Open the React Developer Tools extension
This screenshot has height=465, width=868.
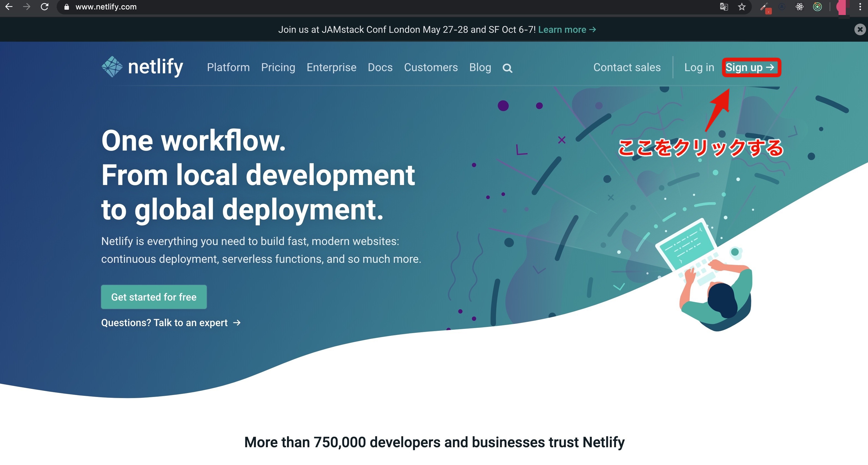point(799,7)
